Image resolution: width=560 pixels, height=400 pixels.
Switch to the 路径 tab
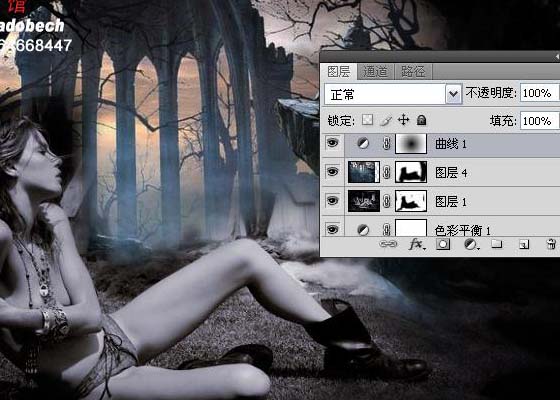(x=413, y=72)
